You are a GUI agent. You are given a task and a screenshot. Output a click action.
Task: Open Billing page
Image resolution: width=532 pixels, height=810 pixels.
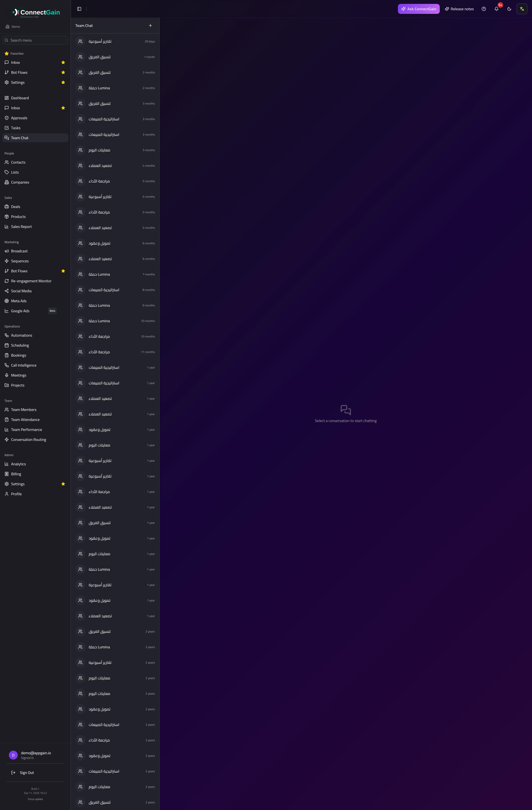[x=35, y=474]
